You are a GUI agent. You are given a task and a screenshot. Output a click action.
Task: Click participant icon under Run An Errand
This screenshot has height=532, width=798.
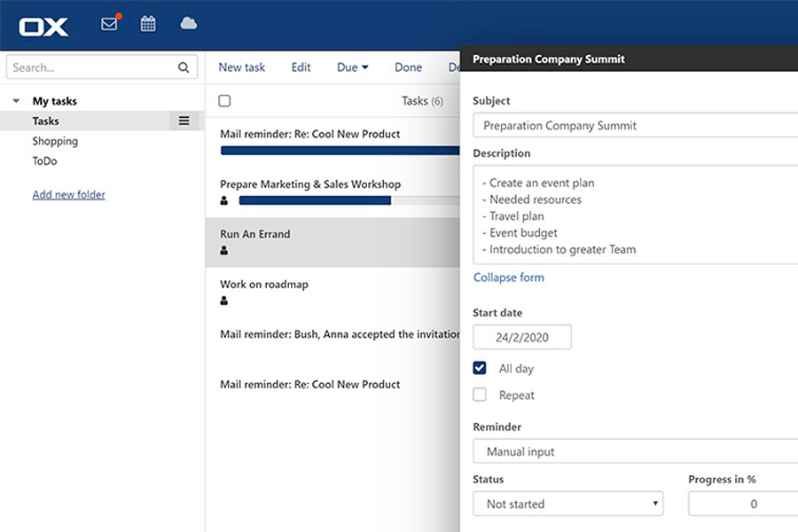tap(223, 251)
